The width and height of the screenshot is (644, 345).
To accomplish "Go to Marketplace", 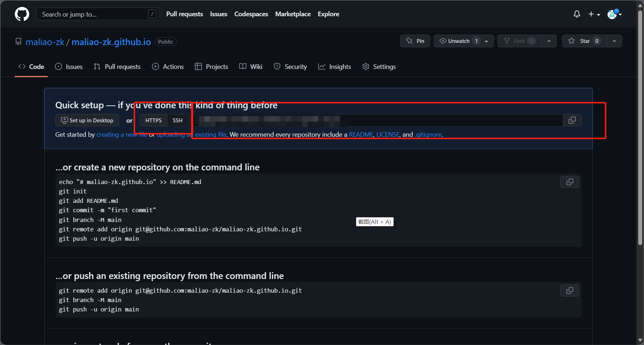I will click(x=293, y=14).
